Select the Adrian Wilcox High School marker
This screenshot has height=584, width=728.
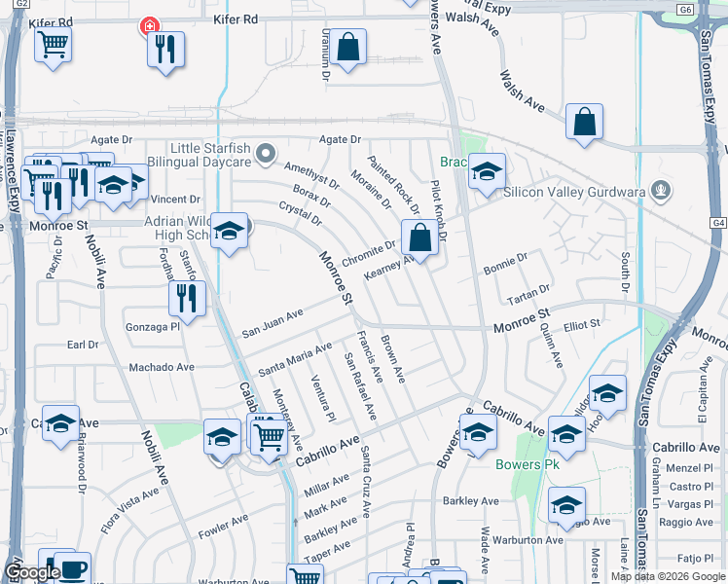coord(229,235)
